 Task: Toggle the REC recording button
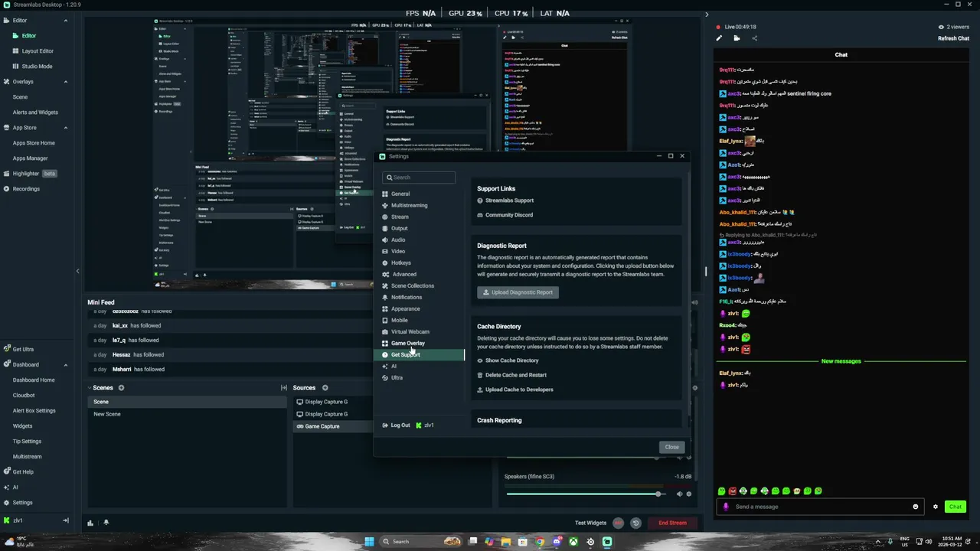[619, 523]
